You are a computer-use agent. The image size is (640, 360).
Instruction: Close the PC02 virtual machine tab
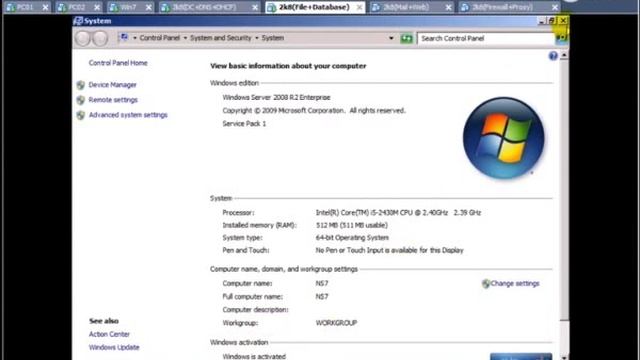tap(97, 7)
